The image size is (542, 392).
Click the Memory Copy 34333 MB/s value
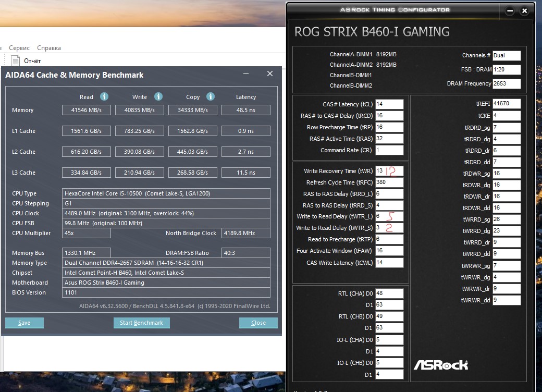192,110
